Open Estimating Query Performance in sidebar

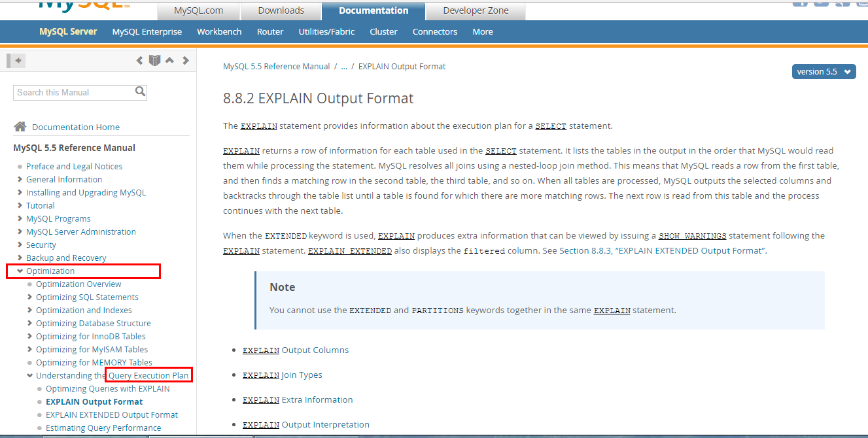103,428
